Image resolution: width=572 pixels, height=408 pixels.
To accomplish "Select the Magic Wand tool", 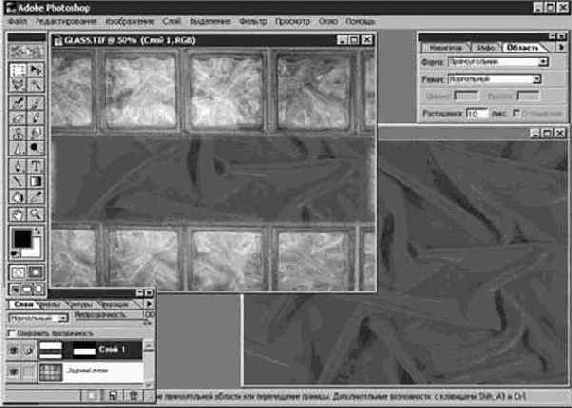I will click(35, 85).
